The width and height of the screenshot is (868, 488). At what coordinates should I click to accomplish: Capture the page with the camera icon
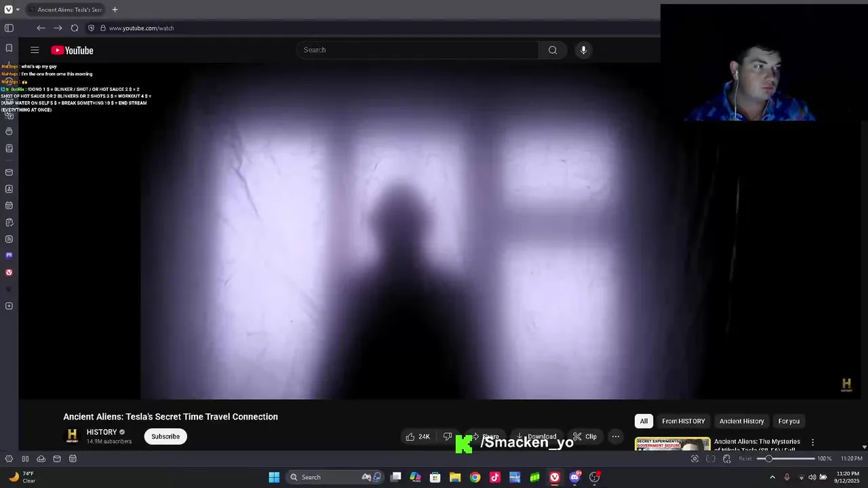(694, 459)
